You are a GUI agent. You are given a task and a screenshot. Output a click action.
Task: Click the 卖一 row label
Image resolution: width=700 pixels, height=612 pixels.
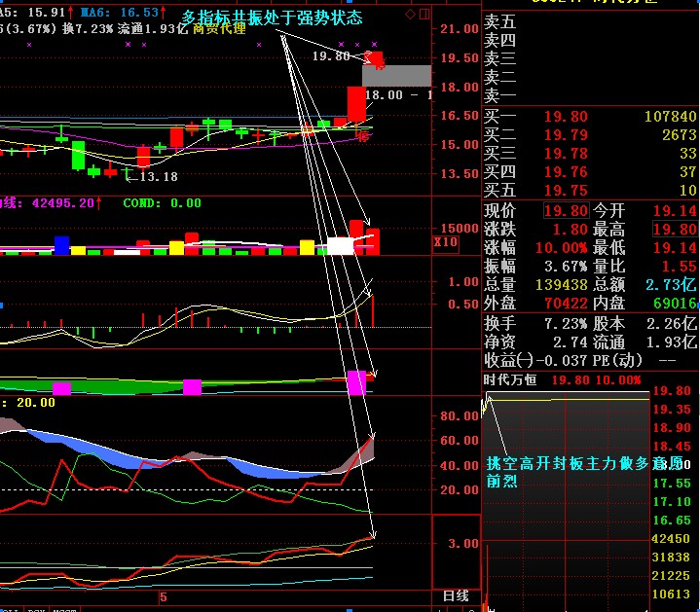500,96
